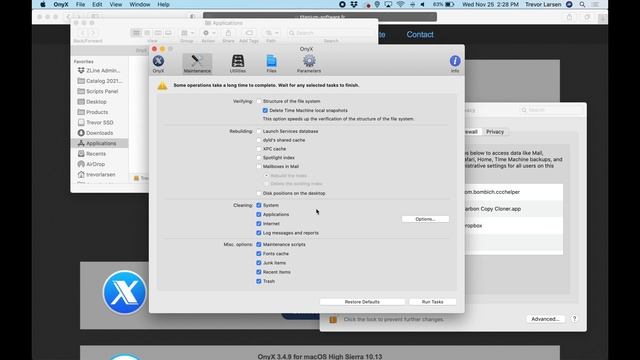
Task: Open Finder Path dropdown
Action: point(271,33)
